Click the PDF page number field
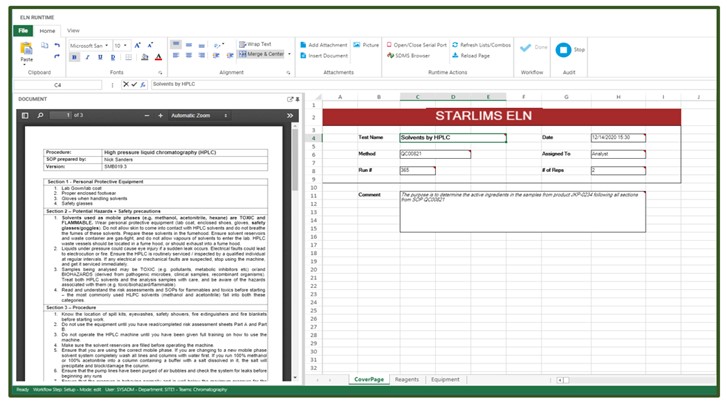The height and width of the screenshot is (406, 727). [x=61, y=115]
